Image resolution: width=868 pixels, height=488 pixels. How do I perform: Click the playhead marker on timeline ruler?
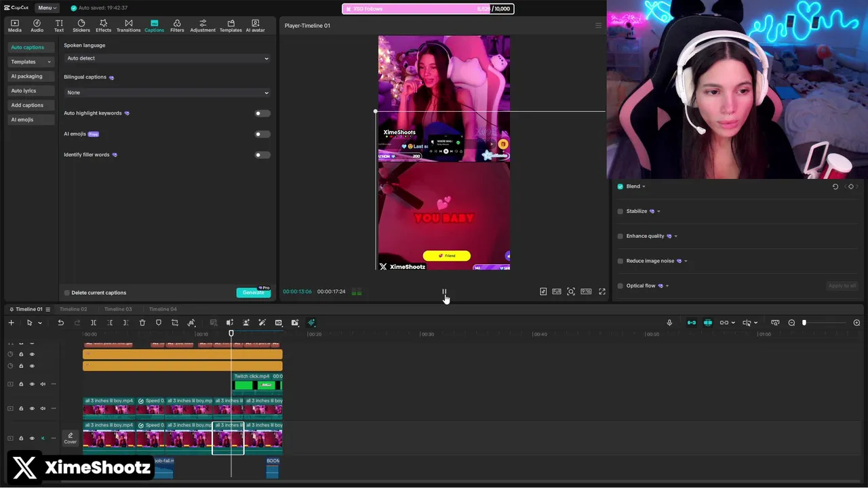click(x=231, y=333)
